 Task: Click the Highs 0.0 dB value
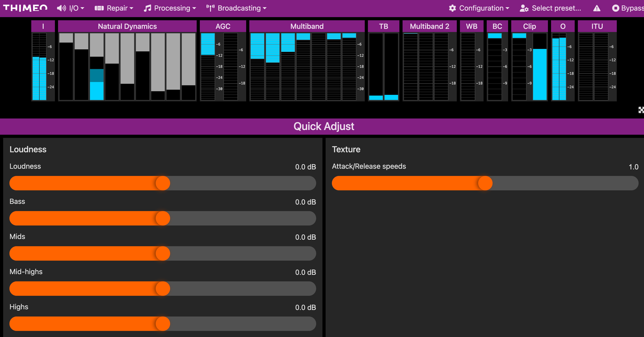tap(306, 307)
